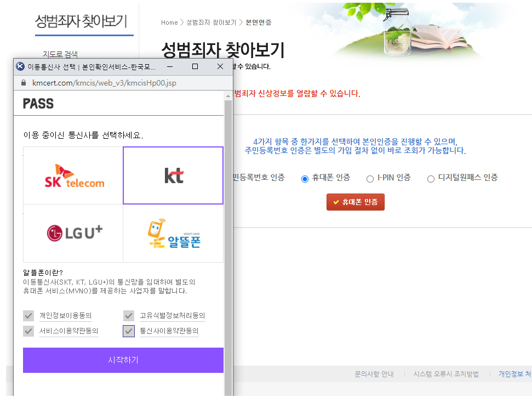Click 본인인증 breadcrumb item

coord(259,22)
